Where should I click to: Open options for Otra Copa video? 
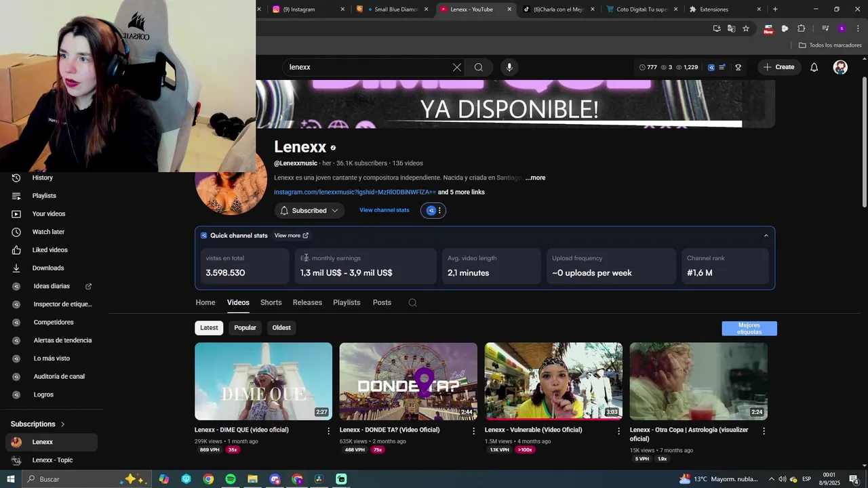coord(764,430)
